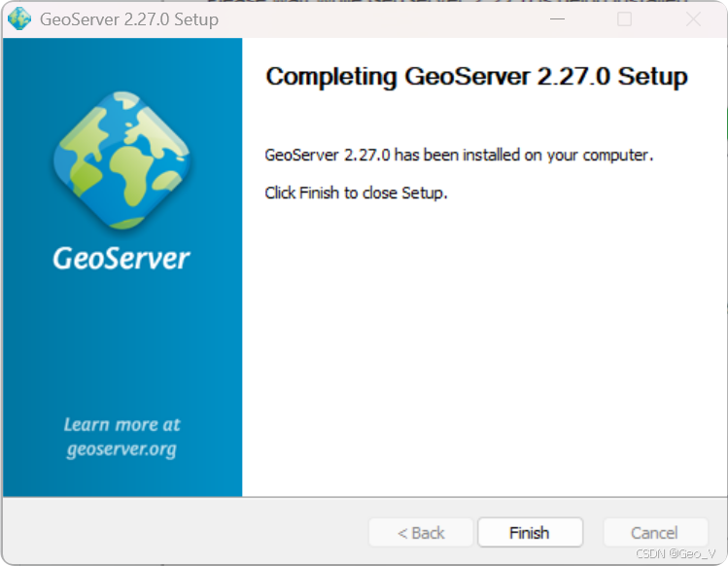Click the large GeoServer globe logo
The height and width of the screenshot is (566, 728).
(x=121, y=160)
